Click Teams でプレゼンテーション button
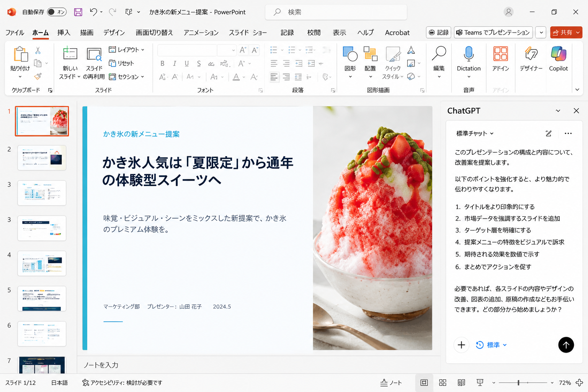Screen dimensions: 588x392 tap(493, 33)
